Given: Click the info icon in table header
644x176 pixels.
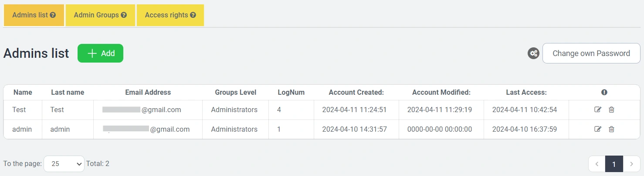Looking at the screenshot, I should coord(604,92).
